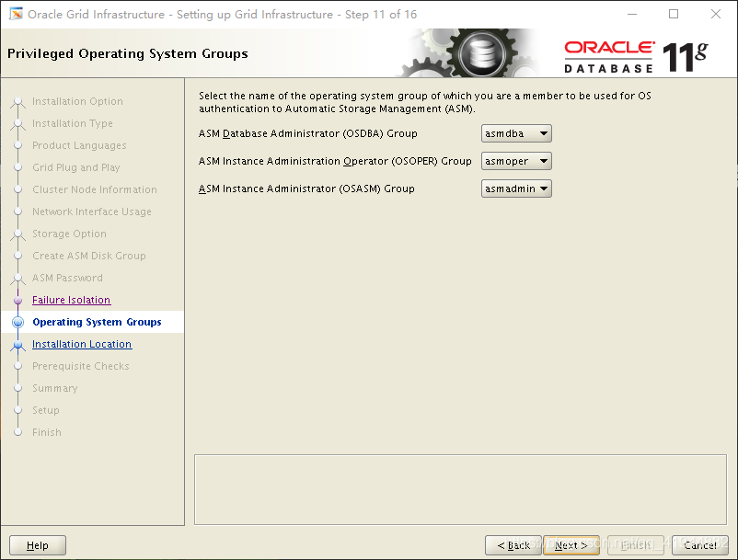
Task: Click the Operating System Groups step bullet icon
Action: (17, 322)
